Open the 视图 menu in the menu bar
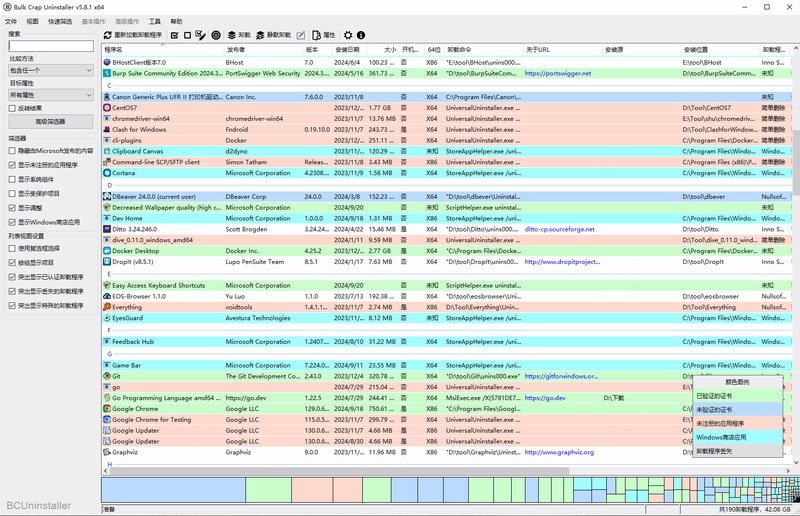The image size is (800, 516). (x=33, y=20)
